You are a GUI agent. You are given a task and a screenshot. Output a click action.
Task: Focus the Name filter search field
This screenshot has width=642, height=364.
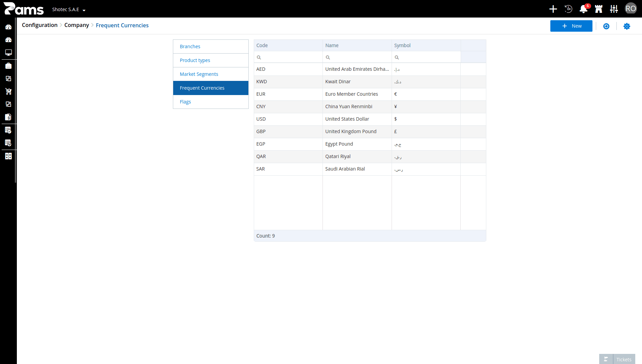[357, 57]
